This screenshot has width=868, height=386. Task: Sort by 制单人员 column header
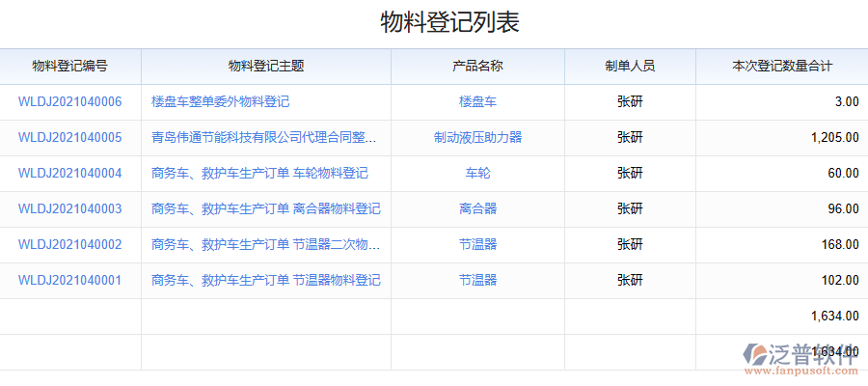[630, 67]
